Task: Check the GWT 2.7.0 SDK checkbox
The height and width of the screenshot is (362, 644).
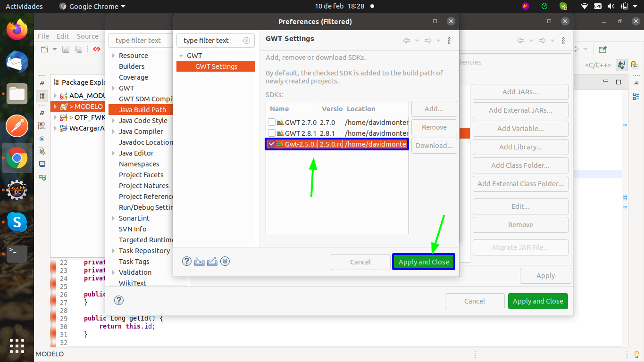Action: point(272,123)
